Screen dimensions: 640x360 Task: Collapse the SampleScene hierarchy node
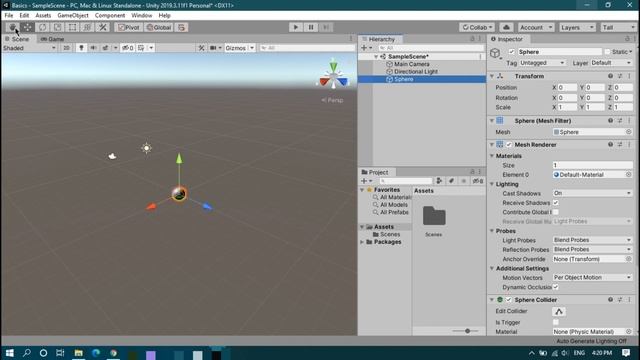[x=376, y=57]
